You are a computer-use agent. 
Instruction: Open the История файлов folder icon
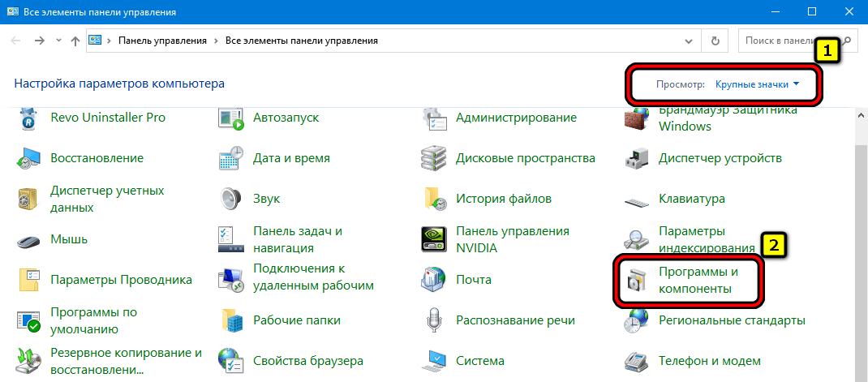(435, 199)
